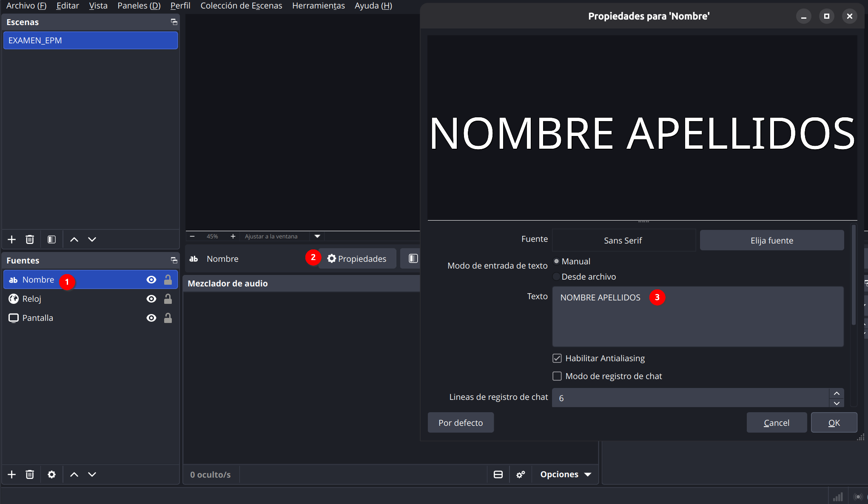Open scene filters icon in Escenas toolbar

(x=51, y=239)
